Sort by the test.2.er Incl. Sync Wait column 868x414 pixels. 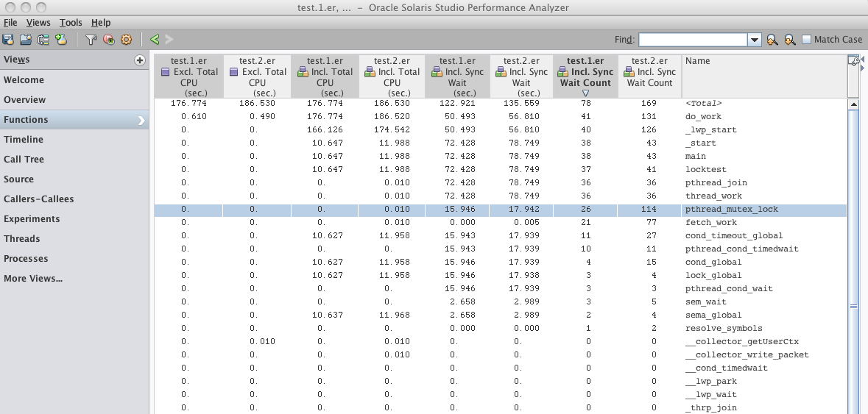pos(521,76)
